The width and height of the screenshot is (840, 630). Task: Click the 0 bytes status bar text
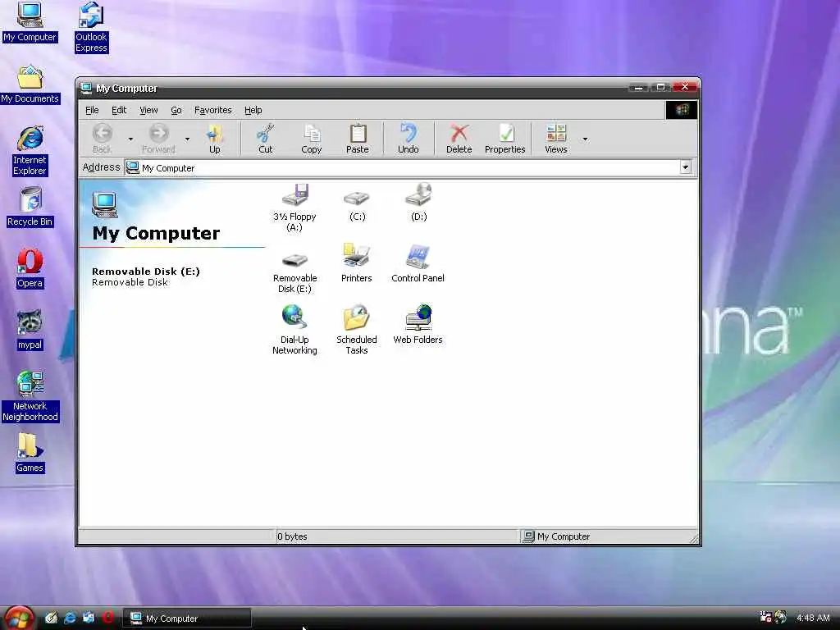coord(292,536)
